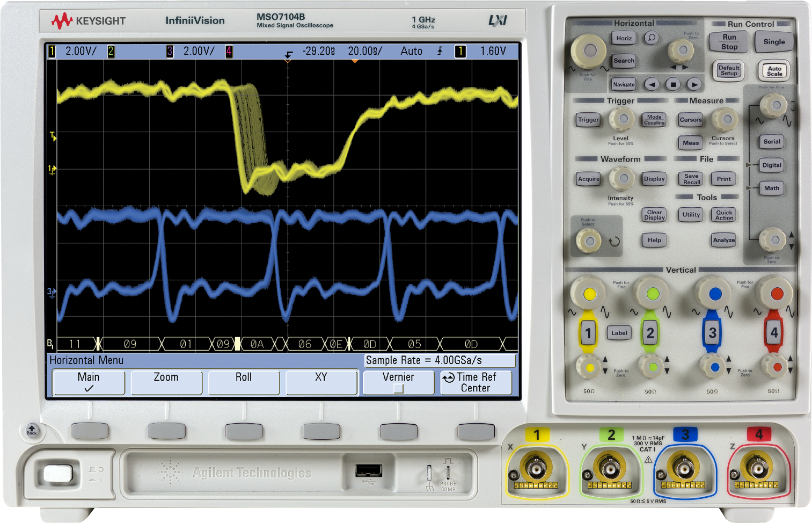Open the Time Ref Center softkey
Image resolution: width=812 pixels, height=523 pixels.
[x=476, y=382]
